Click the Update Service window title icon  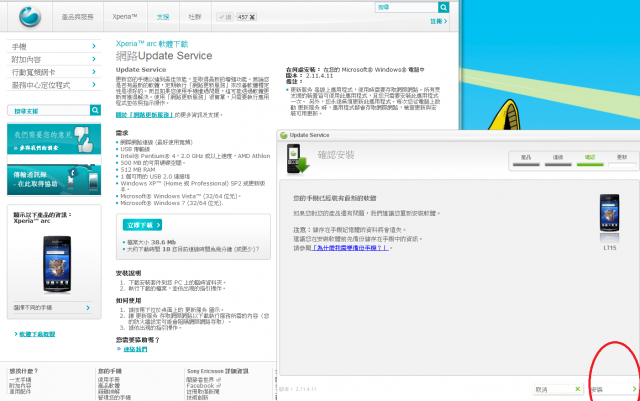(284, 135)
